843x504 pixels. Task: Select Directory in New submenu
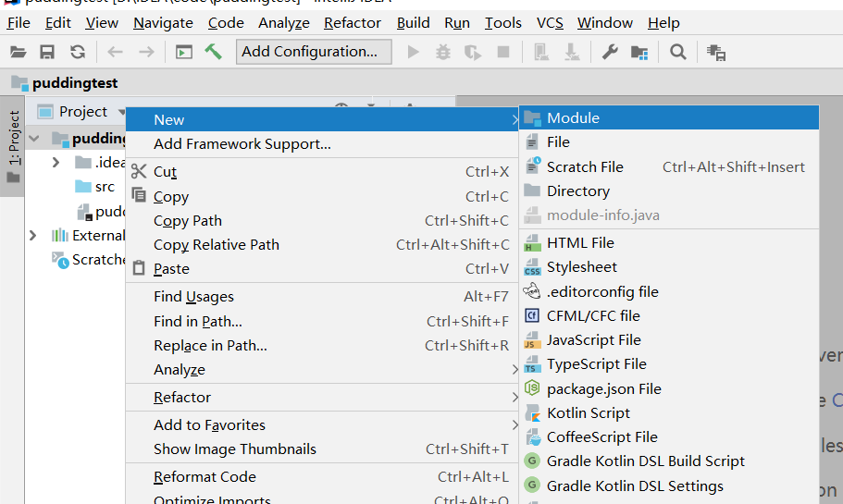click(x=669, y=191)
